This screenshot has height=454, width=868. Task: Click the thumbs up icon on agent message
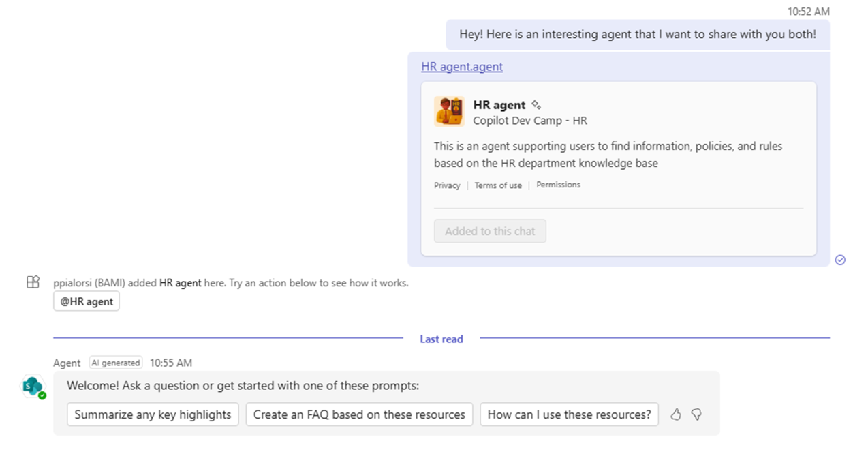point(676,414)
